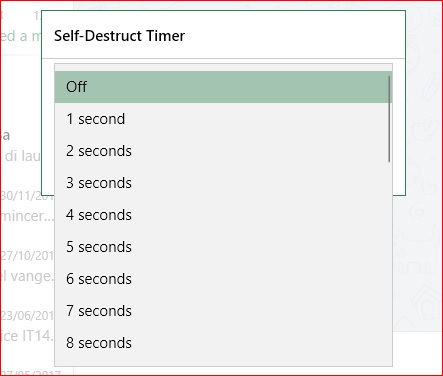Click the dropdown list scrollbar thumb

coord(389,119)
